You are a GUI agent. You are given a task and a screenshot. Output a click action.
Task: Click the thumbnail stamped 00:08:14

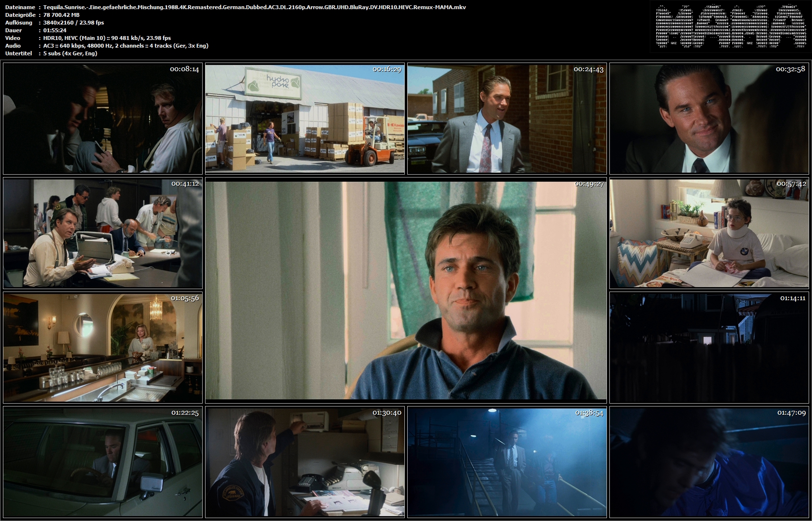(x=103, y=118)
